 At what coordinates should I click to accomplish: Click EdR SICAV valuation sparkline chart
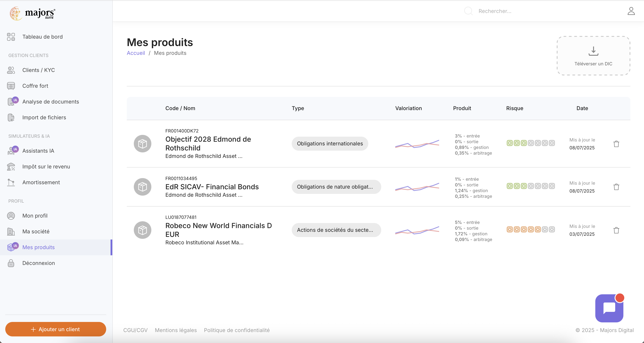click(x=417, y=187)
